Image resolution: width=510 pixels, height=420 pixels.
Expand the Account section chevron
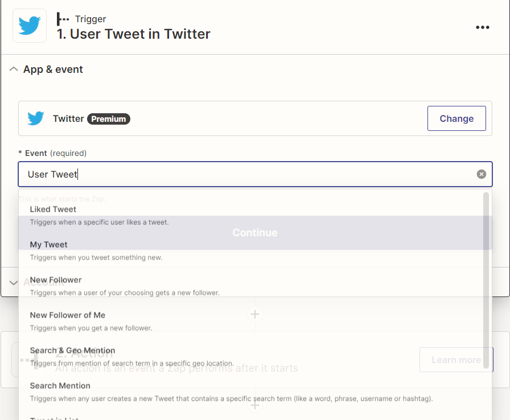point(14,282)
